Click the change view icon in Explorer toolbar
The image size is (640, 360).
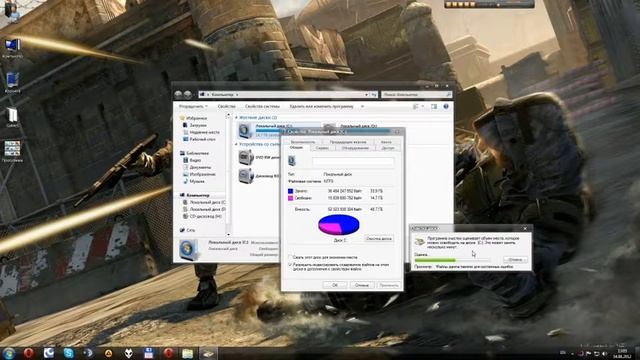416,107
